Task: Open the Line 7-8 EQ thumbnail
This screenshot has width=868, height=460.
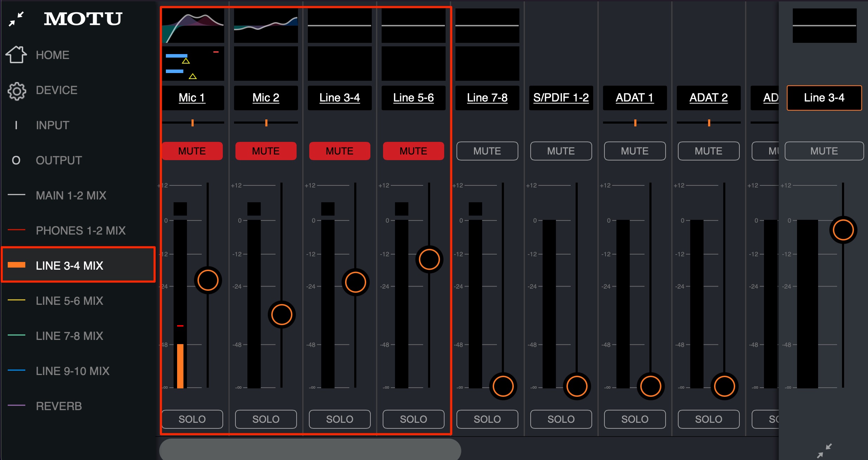Action: 487,26
